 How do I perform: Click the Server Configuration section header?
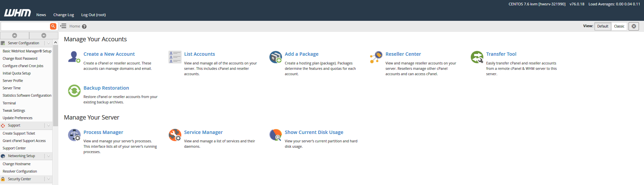point(26,43)
